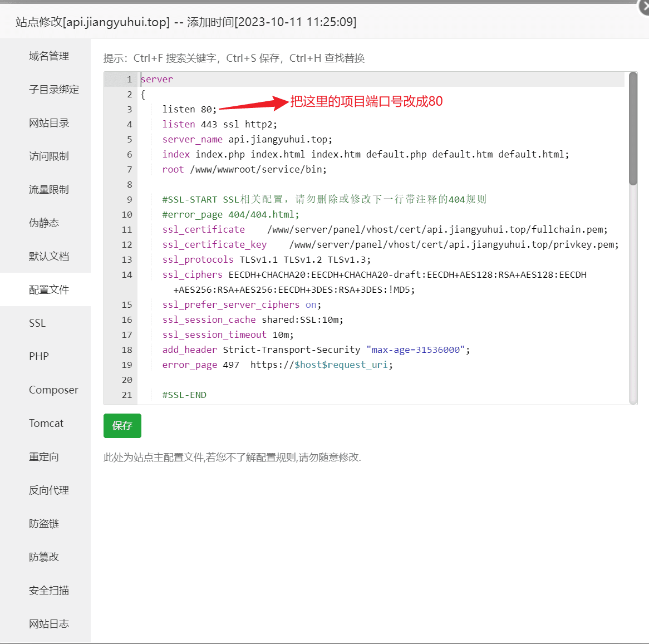649x644 pixels.
Task: Open the 网站日志 tab
Action: click(49, 624)
